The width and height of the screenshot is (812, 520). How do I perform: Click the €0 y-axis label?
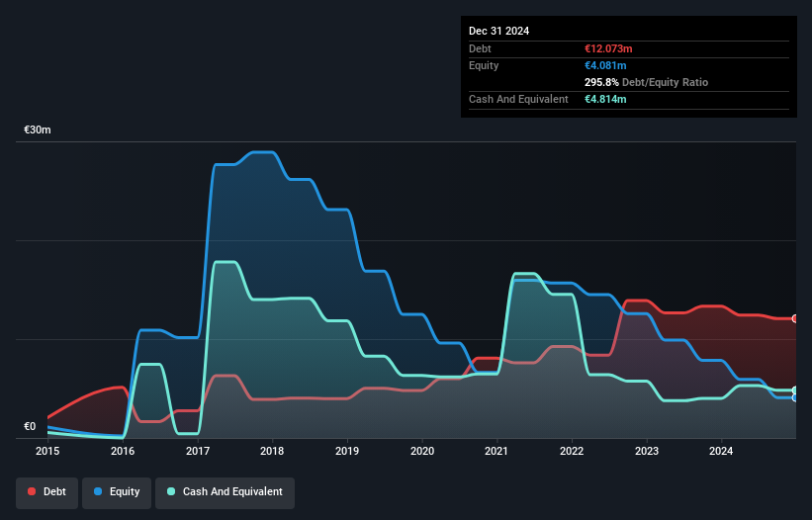(30, 426)
